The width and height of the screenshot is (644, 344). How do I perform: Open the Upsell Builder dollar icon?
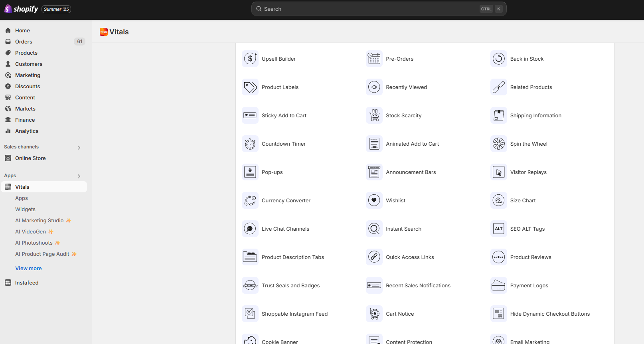point(250,59)
